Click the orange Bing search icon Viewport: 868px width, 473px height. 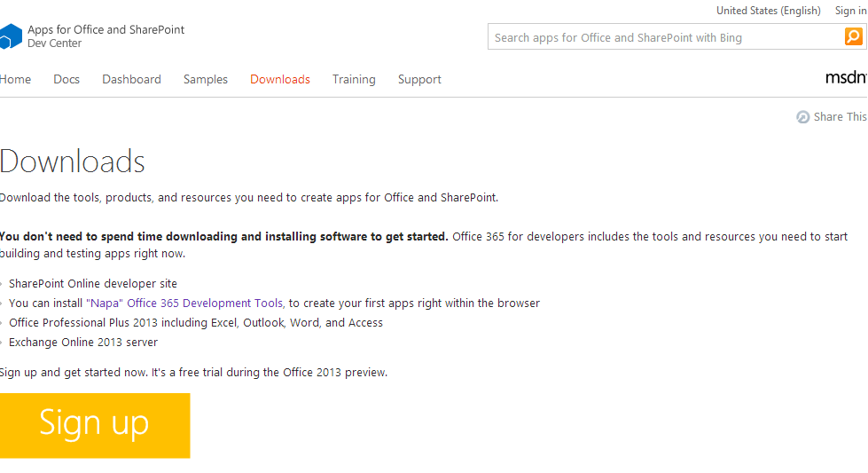point(853,36)
